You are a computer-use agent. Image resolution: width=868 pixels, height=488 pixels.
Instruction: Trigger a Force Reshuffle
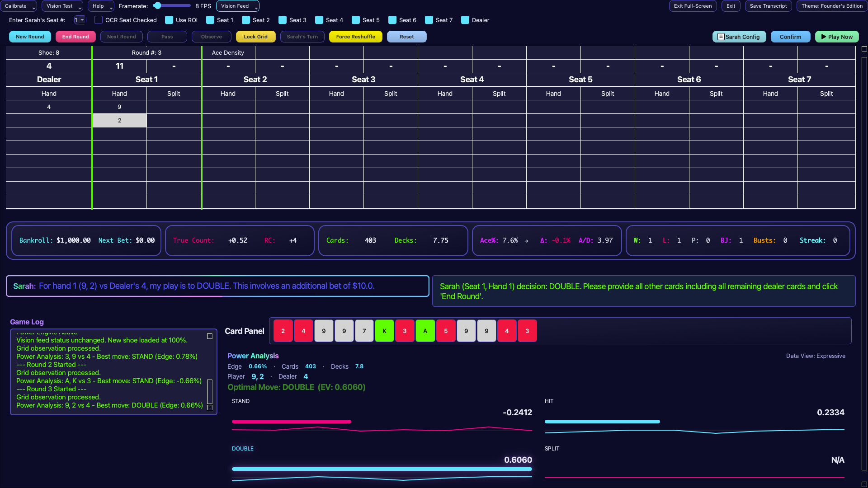point(355,37)
